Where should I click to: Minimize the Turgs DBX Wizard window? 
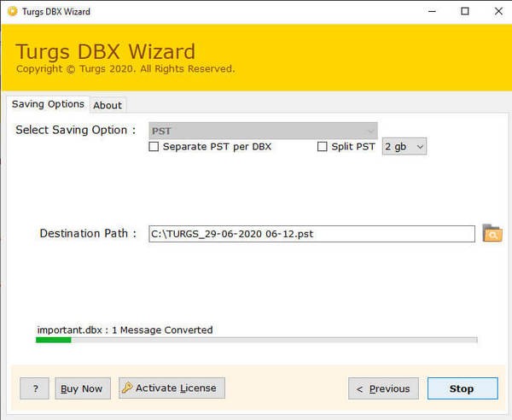pos(432,11)
